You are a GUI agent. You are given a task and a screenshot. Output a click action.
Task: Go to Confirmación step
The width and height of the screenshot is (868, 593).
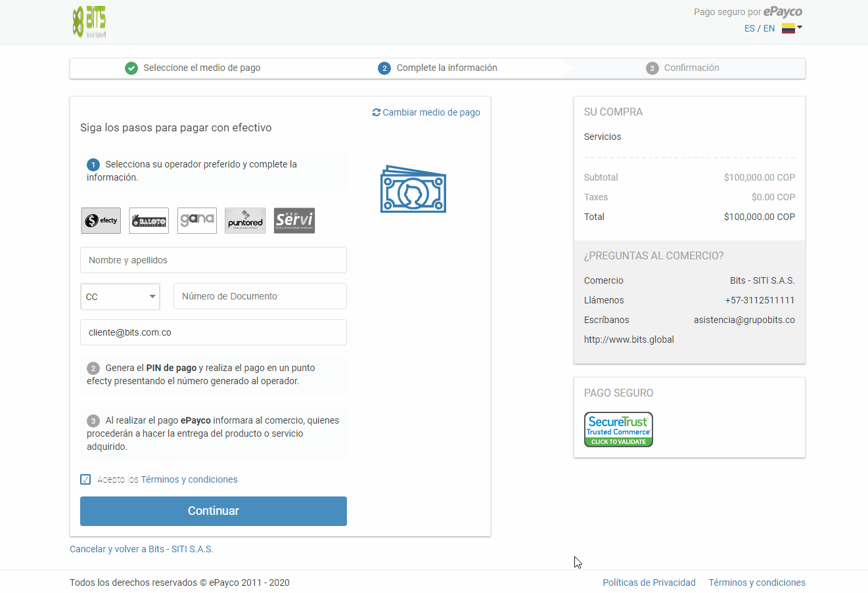click(691, 68)
